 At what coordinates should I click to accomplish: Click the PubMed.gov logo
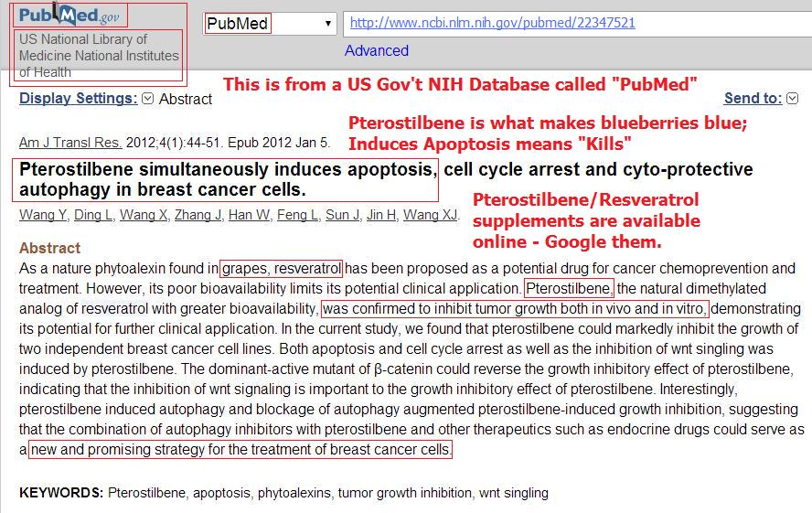(69, 15)
